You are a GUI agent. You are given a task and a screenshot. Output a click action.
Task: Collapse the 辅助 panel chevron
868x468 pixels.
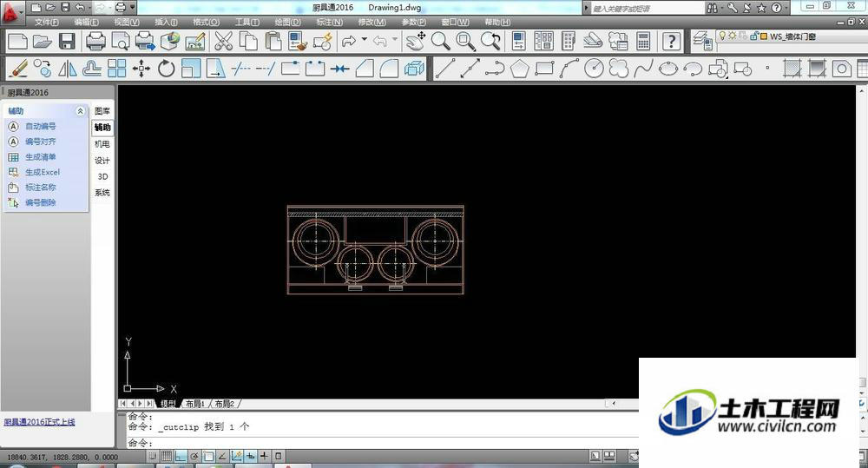click(x=80, y=111)
